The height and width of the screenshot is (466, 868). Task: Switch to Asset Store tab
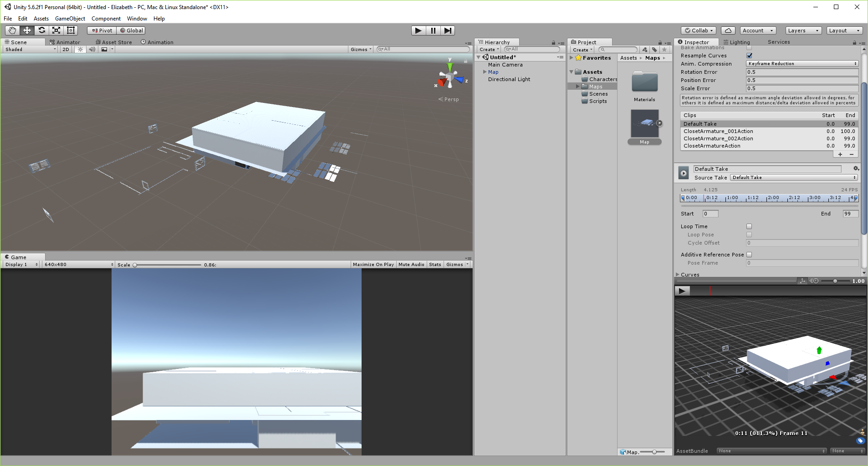(114, 42)
